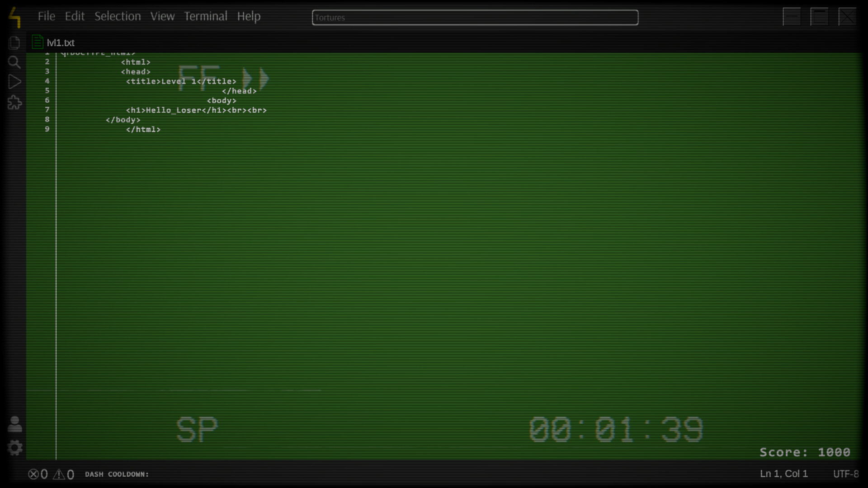868x488 pixels.
Task: Maximize the window
Action: (819, 17)
